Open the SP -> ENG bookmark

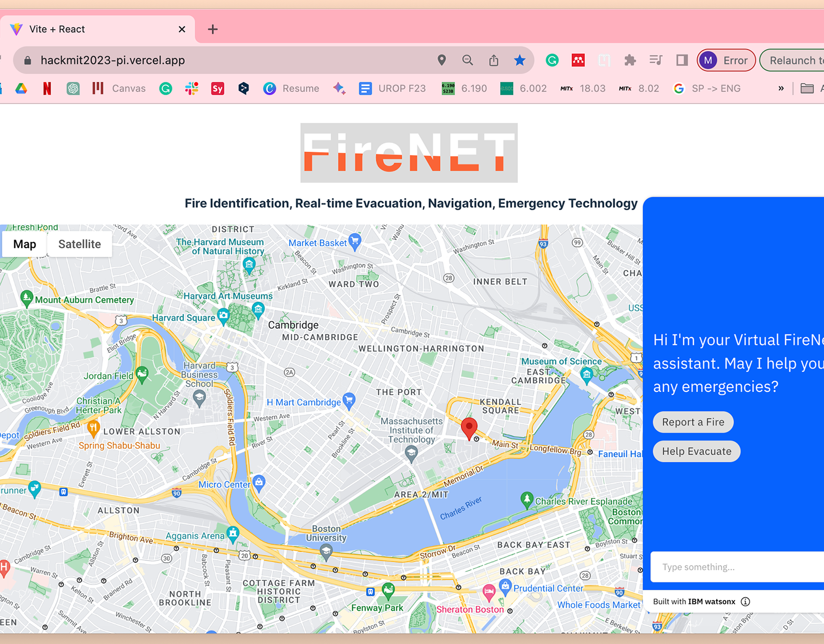pyautogui.click(x=706, y=89)
